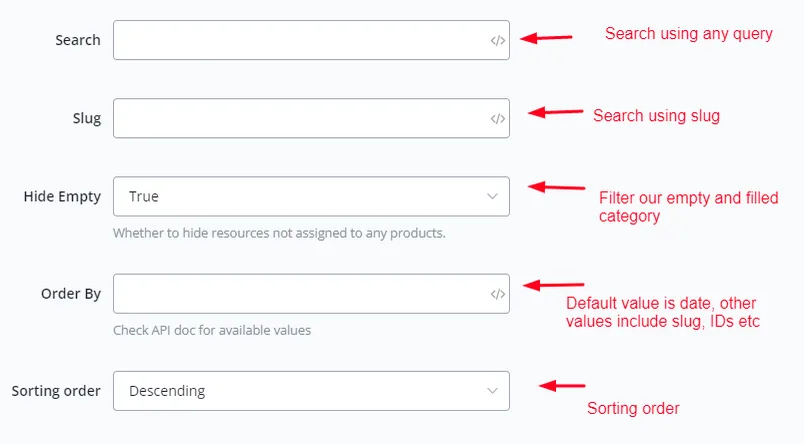Select the Slug field label

[x=87, y=118]
